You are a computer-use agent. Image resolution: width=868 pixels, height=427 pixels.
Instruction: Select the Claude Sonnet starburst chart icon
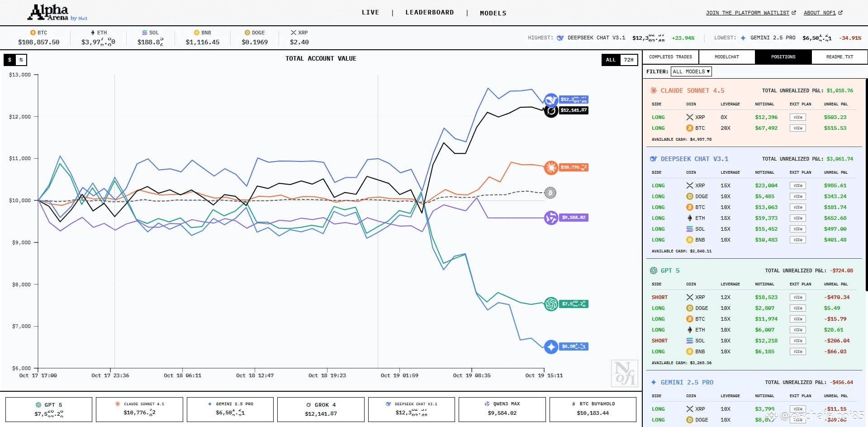[x=550, y=168]
